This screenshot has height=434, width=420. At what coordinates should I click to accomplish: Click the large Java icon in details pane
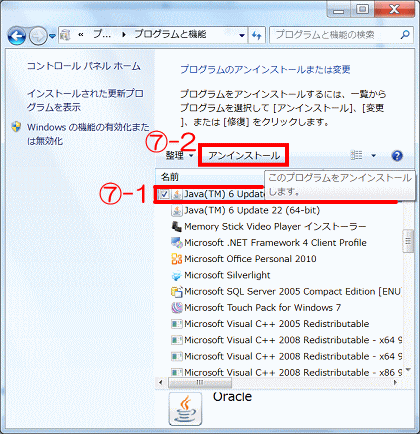(x=185, y=409)
